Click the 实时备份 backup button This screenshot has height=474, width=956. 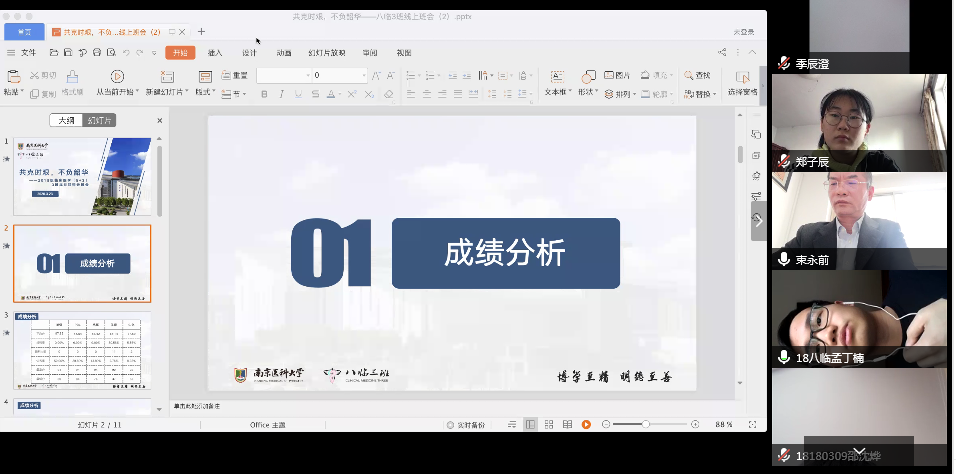465,425
